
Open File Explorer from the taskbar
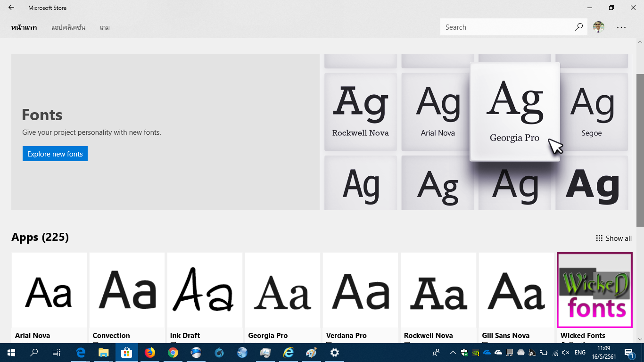pyautogui.click(x=104, y=352)
